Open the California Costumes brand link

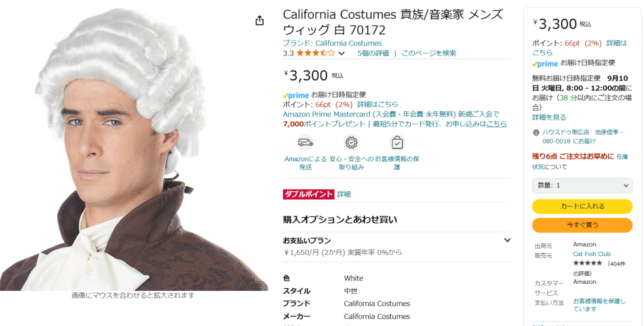[x=332, y=43]
